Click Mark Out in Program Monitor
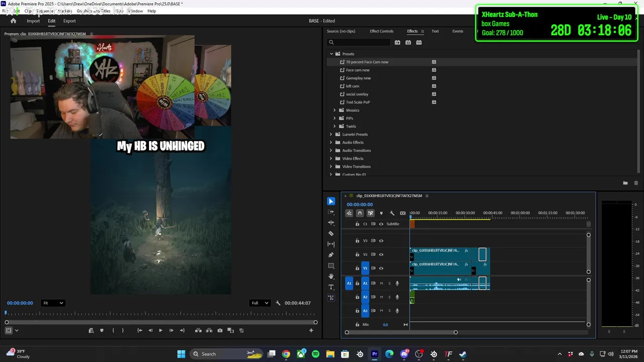644x362 pixels. tap(123, 330)
